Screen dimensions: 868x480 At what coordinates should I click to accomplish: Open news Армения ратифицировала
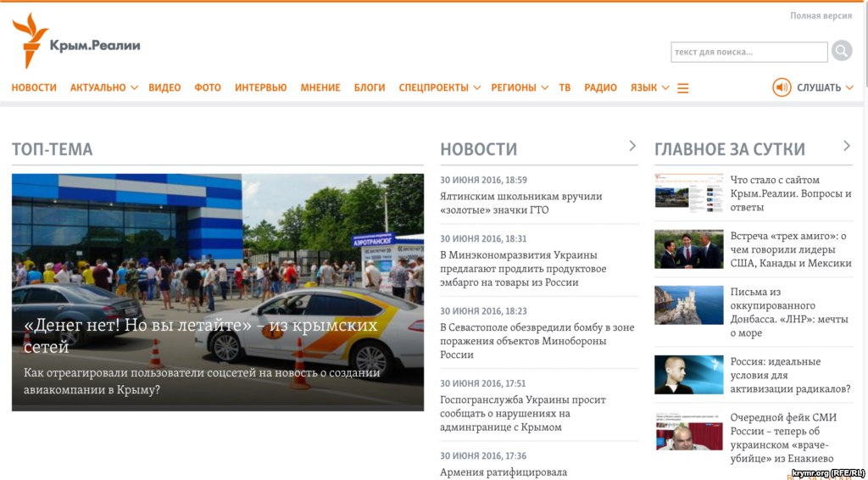(x=504, y=472)
